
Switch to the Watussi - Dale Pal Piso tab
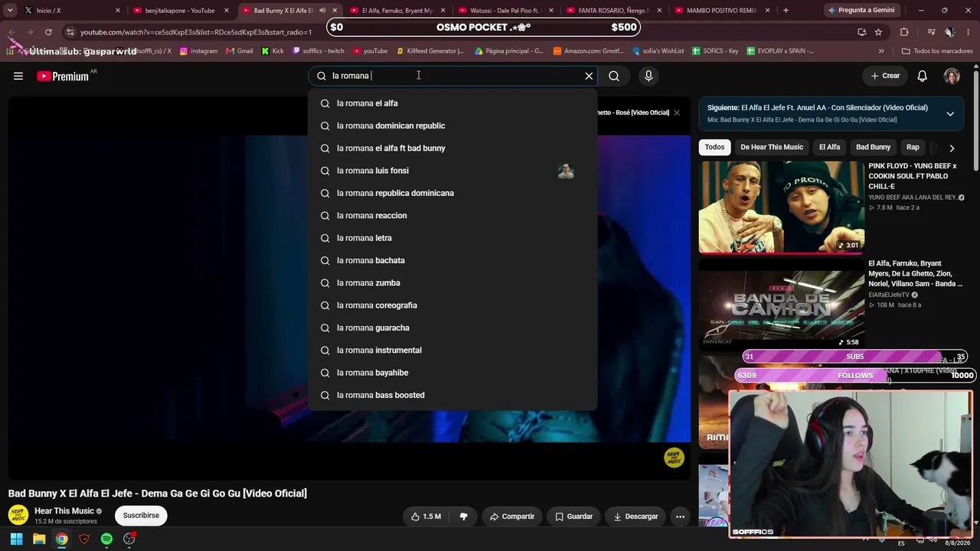[505, 11]
